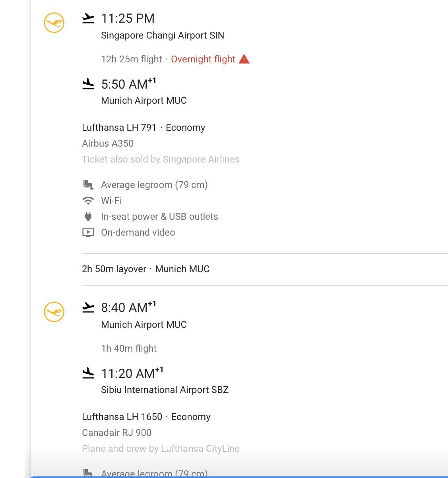Click the Lufthansa logo beside the 8:40 AM departure
Image resolution: width=448 pixels, height=478 pixels.
point(54,312)
